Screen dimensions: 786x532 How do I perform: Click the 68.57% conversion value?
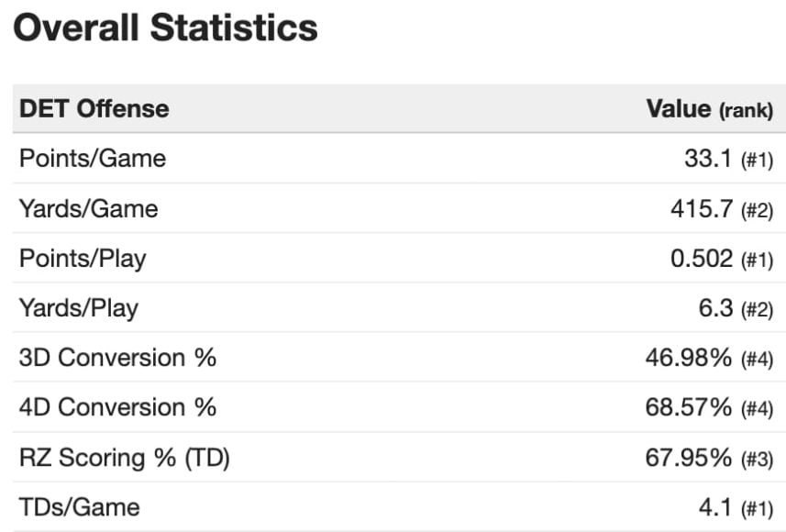click(689, 407)
